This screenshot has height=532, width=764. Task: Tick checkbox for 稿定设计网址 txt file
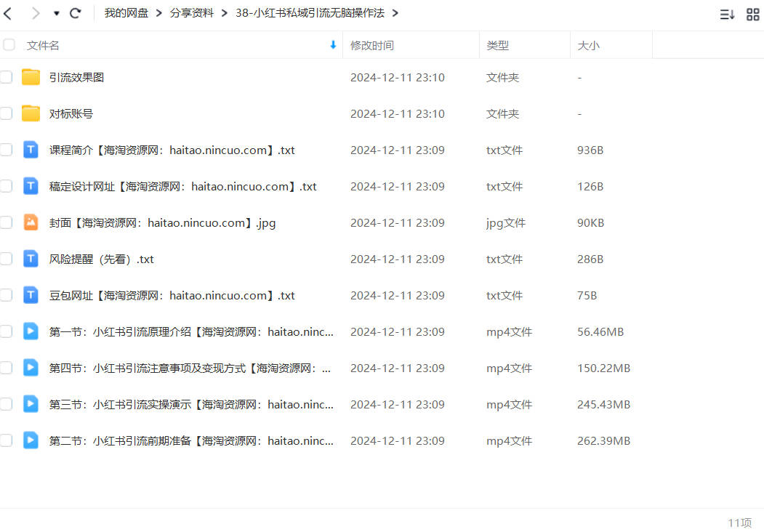[x=6, y=186]
